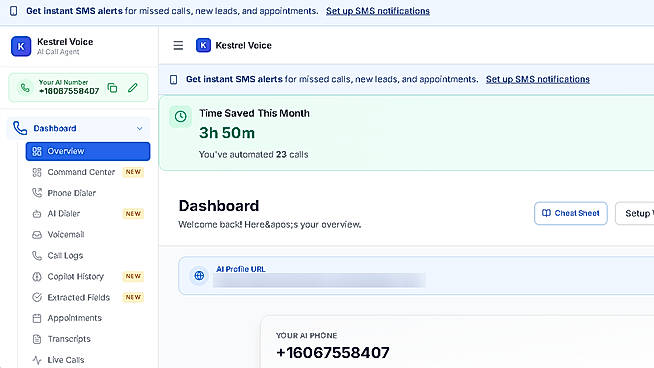Click the YOUR AI PHONE label
Screen dimensions: 654x368
pos(307,335)
